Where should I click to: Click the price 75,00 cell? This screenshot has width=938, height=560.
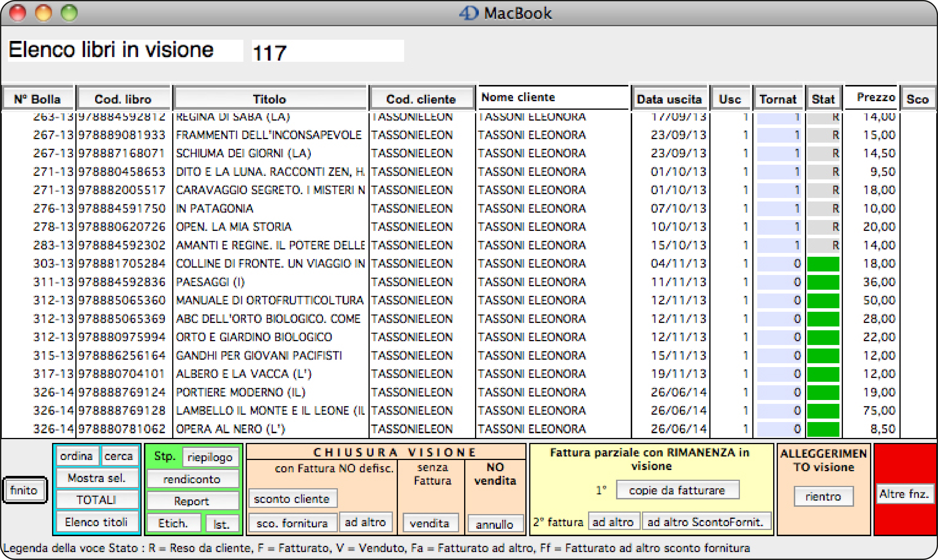[x=879, y=410]
